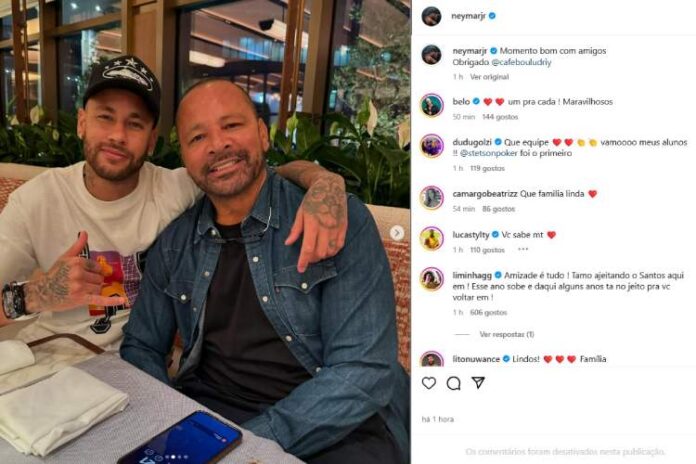Open belo's profile avatar
Image resolution: width=696 pixels, height=464 pixels.
432,105
